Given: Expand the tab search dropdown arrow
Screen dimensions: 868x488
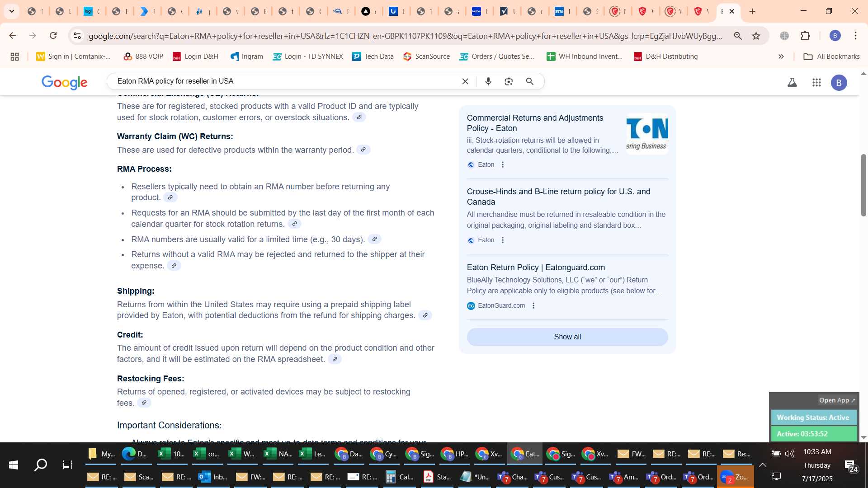Looking at the screenshot, I should coord(12,11).
